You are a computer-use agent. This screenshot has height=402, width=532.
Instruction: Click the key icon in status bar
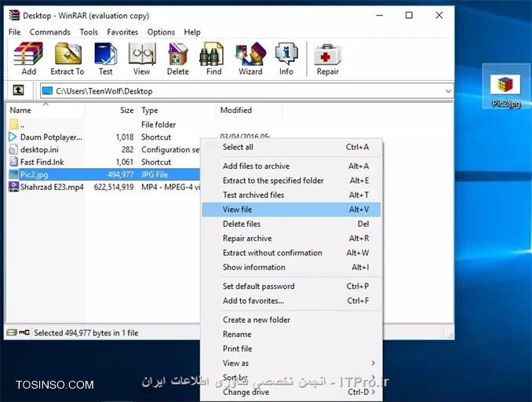point(24,332)
